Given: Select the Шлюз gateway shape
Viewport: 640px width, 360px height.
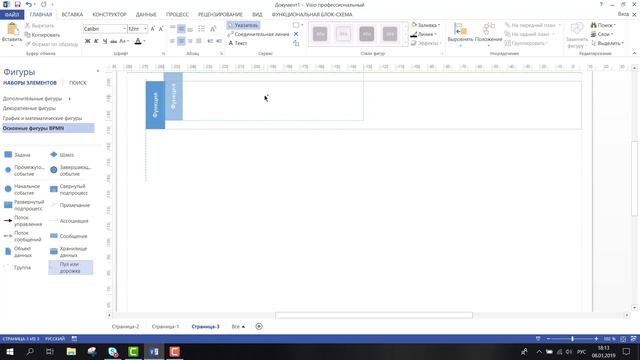Looking at the screenshot, I should tap(62, 155).
